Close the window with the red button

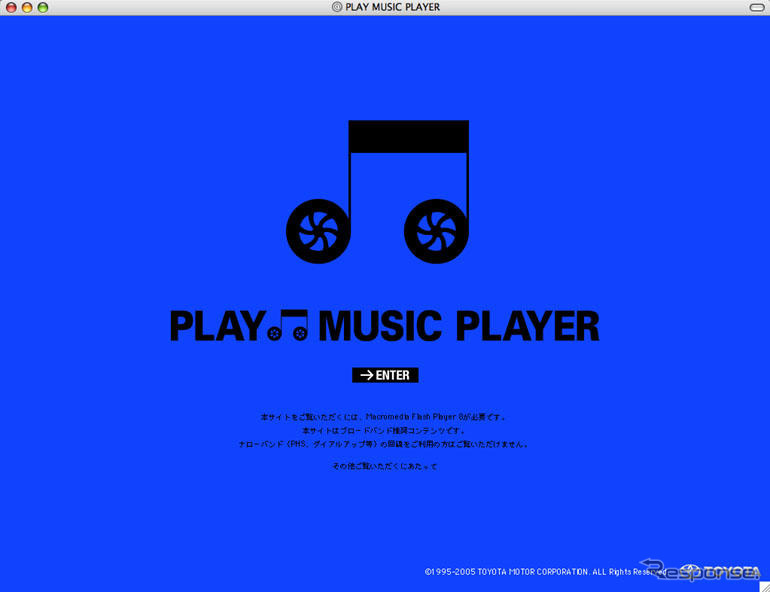click(11, 7)
